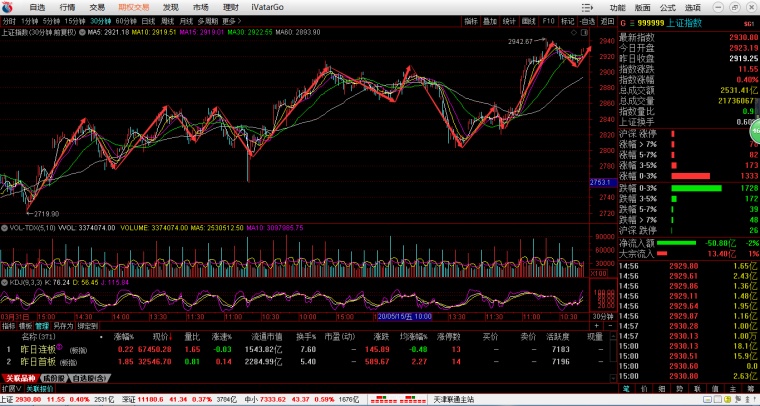
Task: Click the green list icon beside 999999
Action: (x=632, y=23)
